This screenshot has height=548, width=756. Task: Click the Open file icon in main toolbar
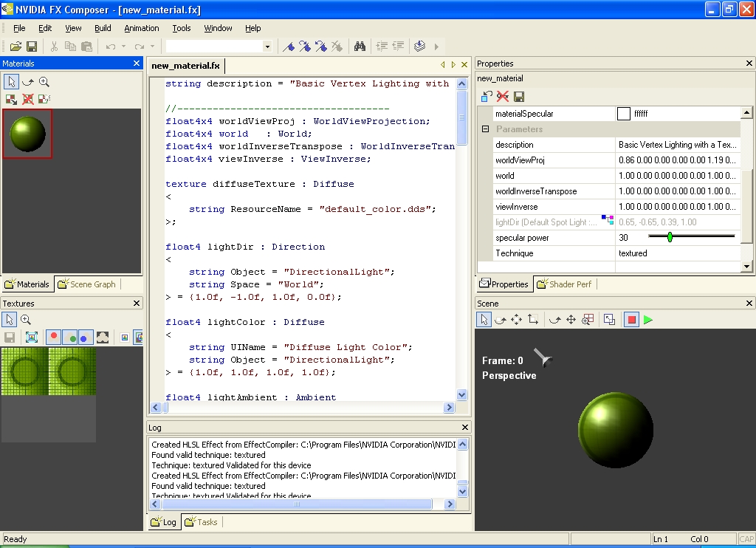point(16,47)
